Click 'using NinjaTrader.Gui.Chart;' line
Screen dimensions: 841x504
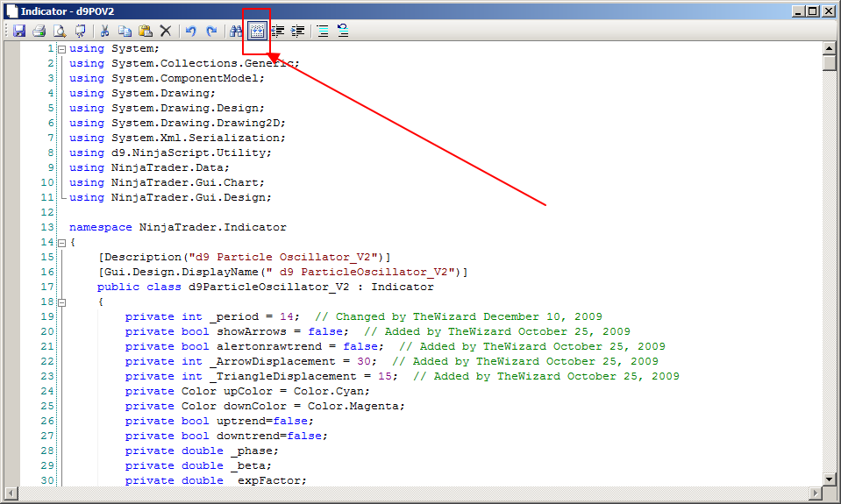(x=167, y=183)
